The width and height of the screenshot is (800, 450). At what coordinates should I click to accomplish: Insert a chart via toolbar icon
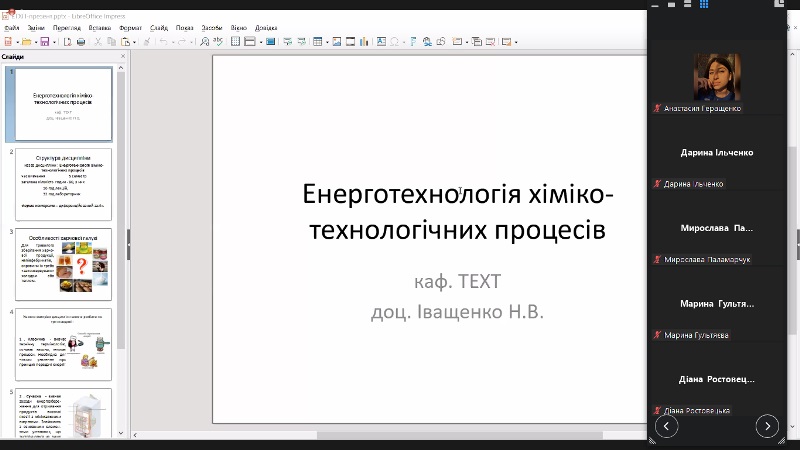(364, 42)
